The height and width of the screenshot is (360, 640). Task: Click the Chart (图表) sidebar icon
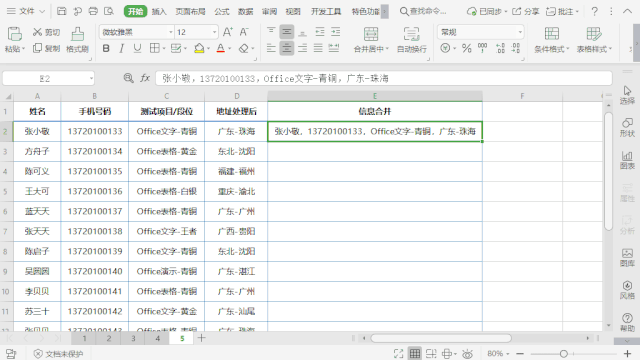click(x=627, y=160)
